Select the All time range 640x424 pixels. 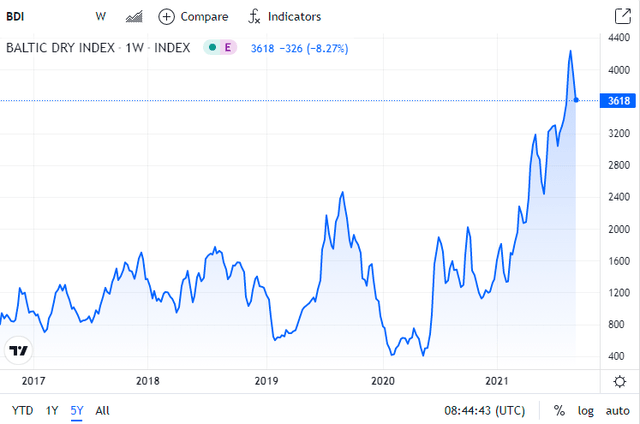point(102,410)
